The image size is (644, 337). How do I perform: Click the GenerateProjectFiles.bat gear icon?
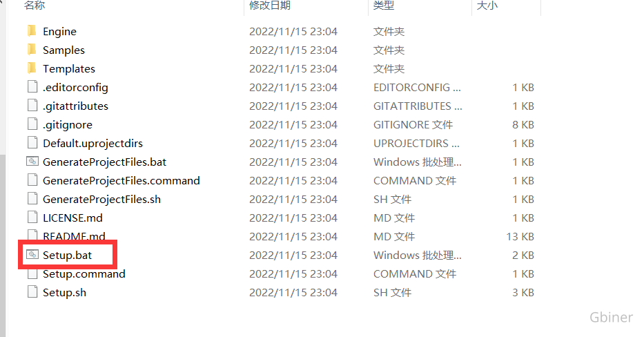pos(32,161)
